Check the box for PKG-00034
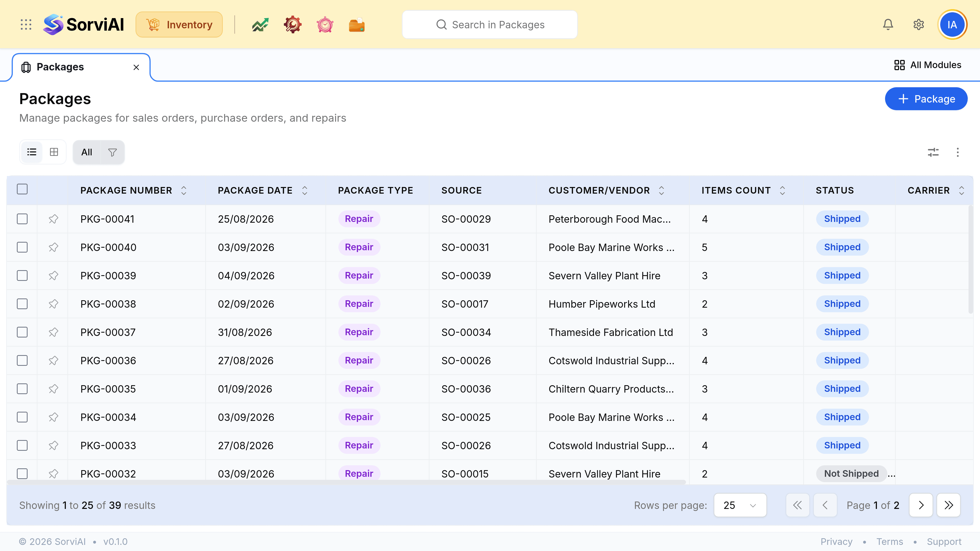980x551 pixels. tap(22, 417)
